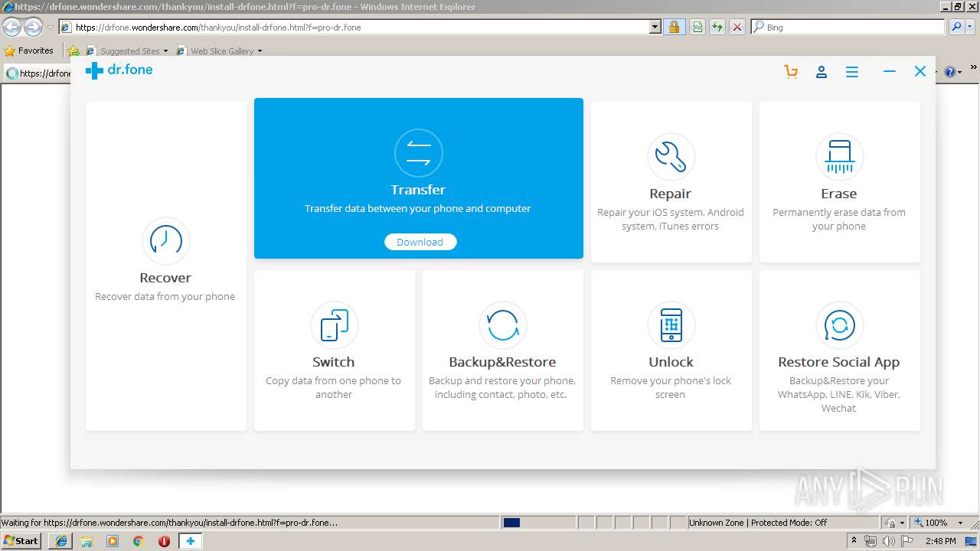Click the Repair wrench icon
The width and height of the screenshot is (980, 551).
tap(671, 157)
